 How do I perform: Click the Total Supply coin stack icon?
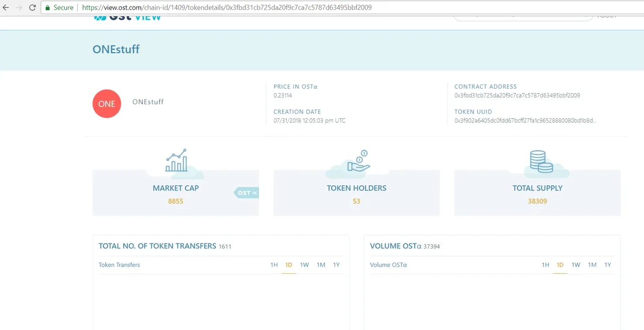(541, 161)
